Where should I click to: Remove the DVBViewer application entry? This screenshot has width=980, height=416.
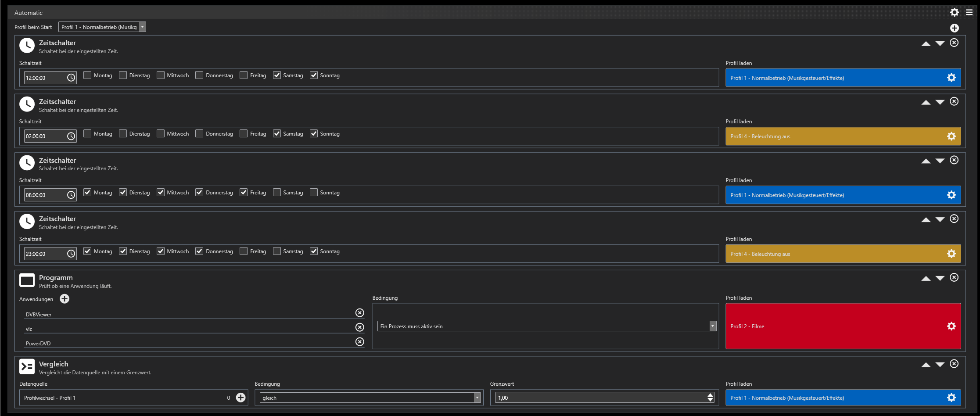[359, 313]
